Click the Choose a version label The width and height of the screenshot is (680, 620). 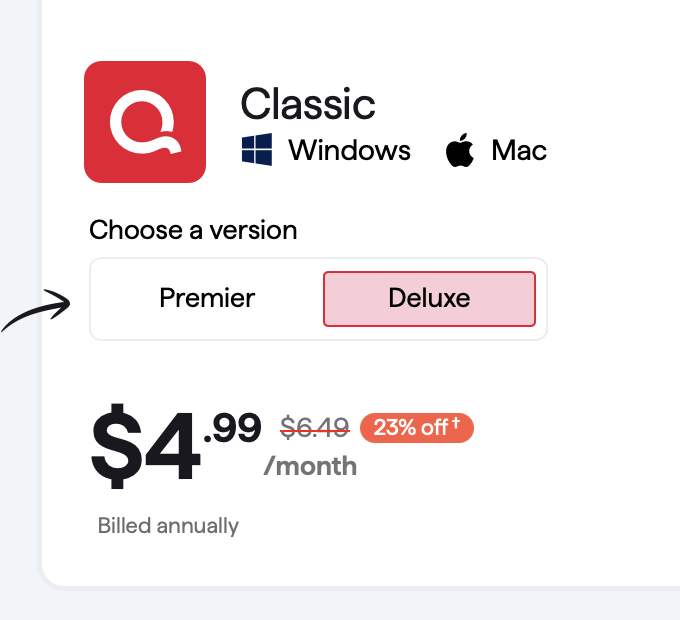click(x=193, y=230)
